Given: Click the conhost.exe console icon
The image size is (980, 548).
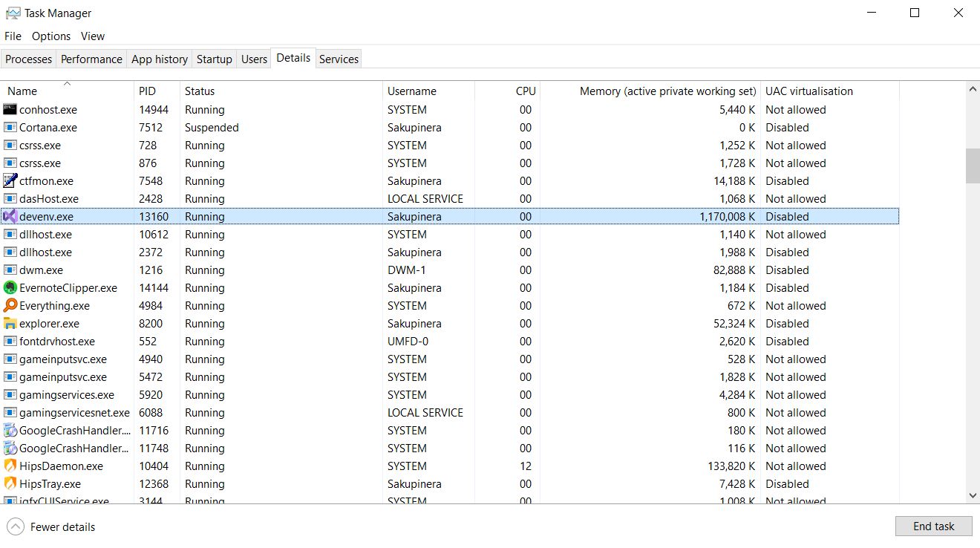Looking at the screenshot, I should point(10,110).
